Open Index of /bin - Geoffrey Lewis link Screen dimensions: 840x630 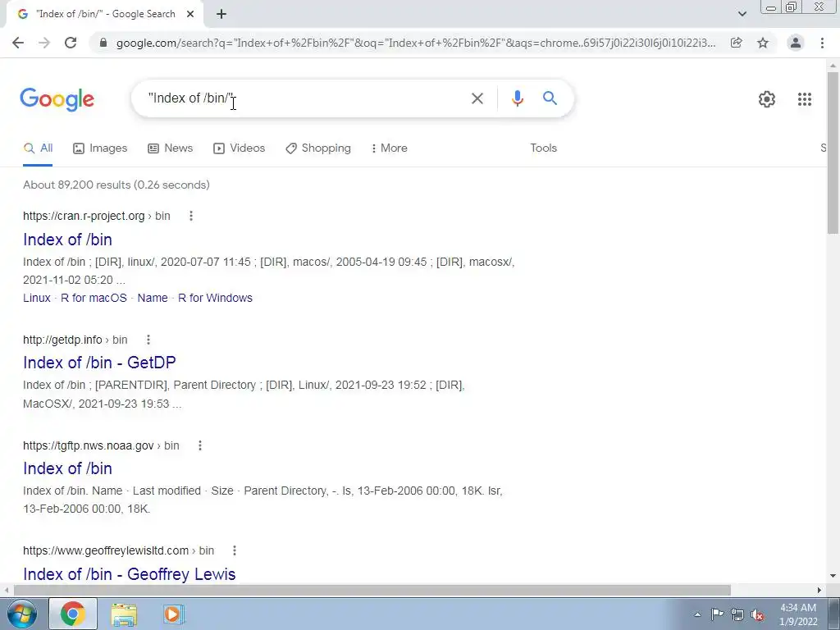[x=129, y=573]
